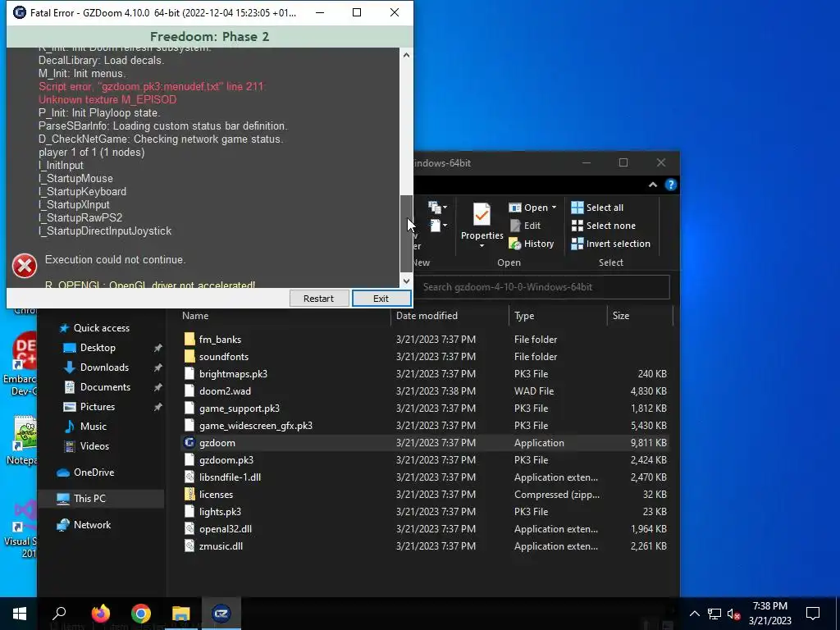Screen dimensions: 840x630
Task: Open the notification center icon
Action: pyautogui.click(x=813, y=614)
